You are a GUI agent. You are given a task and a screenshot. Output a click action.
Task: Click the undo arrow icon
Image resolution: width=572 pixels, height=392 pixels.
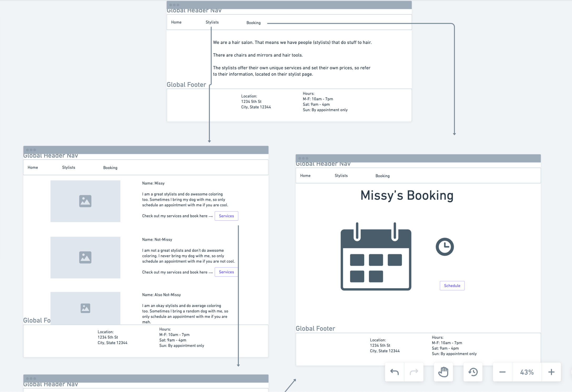coord(395,372)
